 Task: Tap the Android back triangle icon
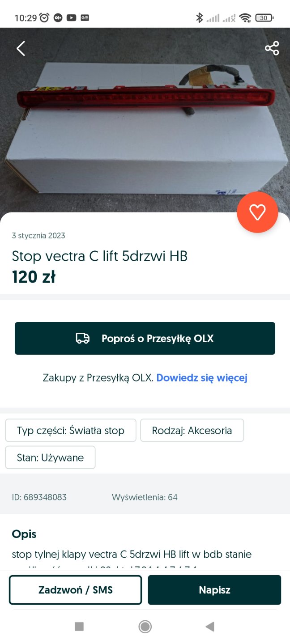(x=210, y=627)
